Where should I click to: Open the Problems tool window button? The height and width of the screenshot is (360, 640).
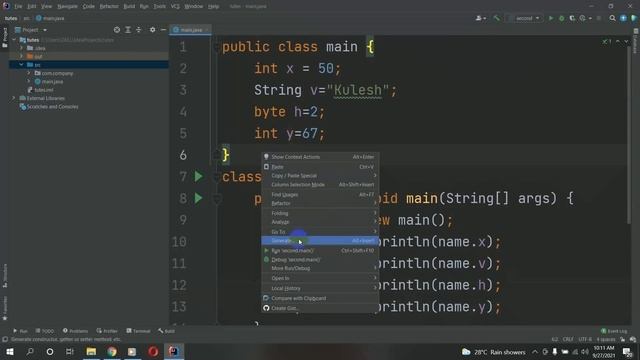[x=76, y=331]
